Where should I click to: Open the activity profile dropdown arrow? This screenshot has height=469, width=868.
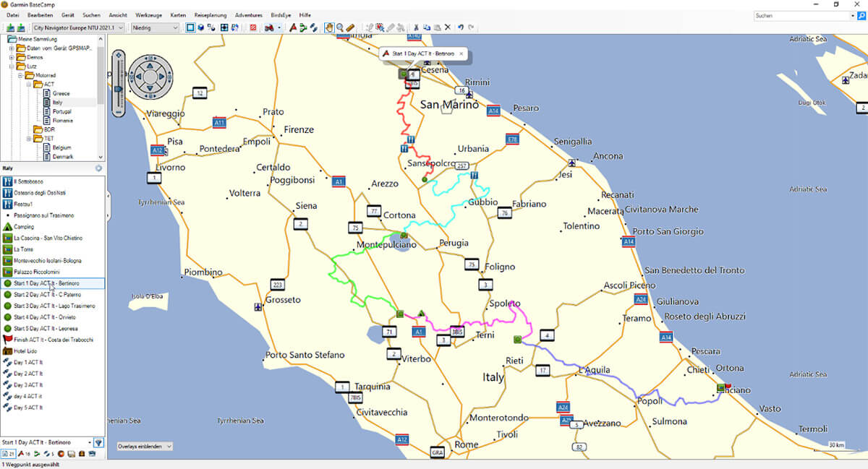tap(279, 27)
